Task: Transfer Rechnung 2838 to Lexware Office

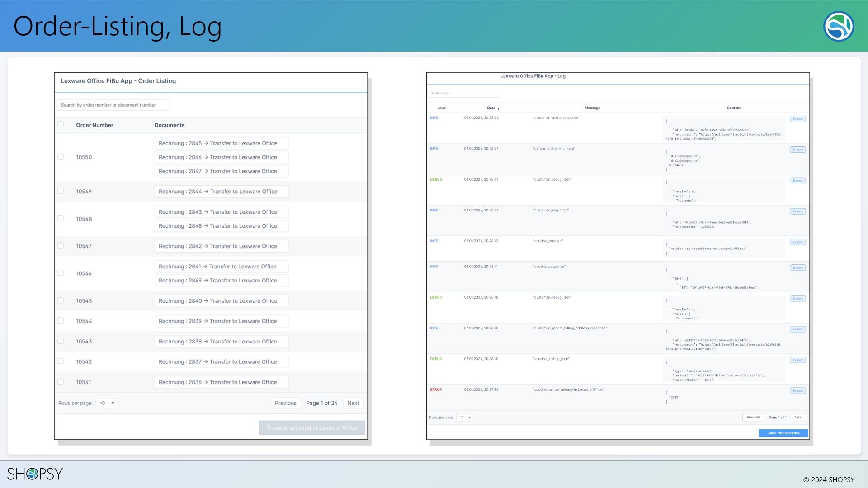Action: (x=222, y=342)
